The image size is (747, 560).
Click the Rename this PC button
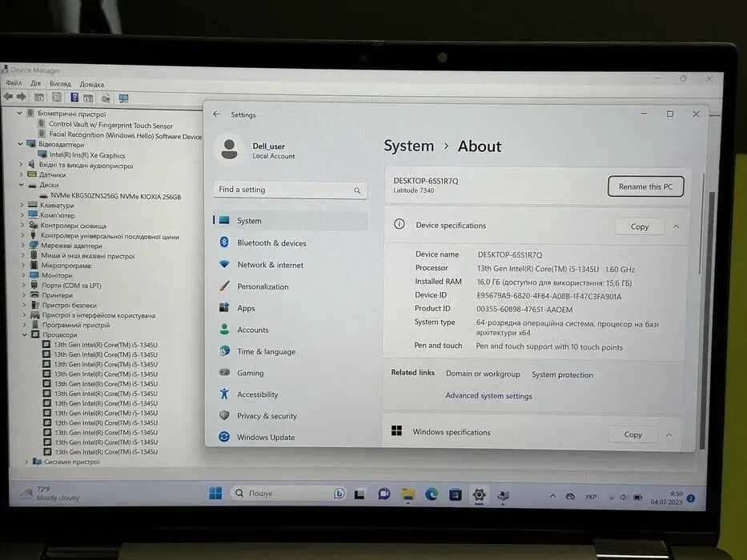tap(645, 186)
